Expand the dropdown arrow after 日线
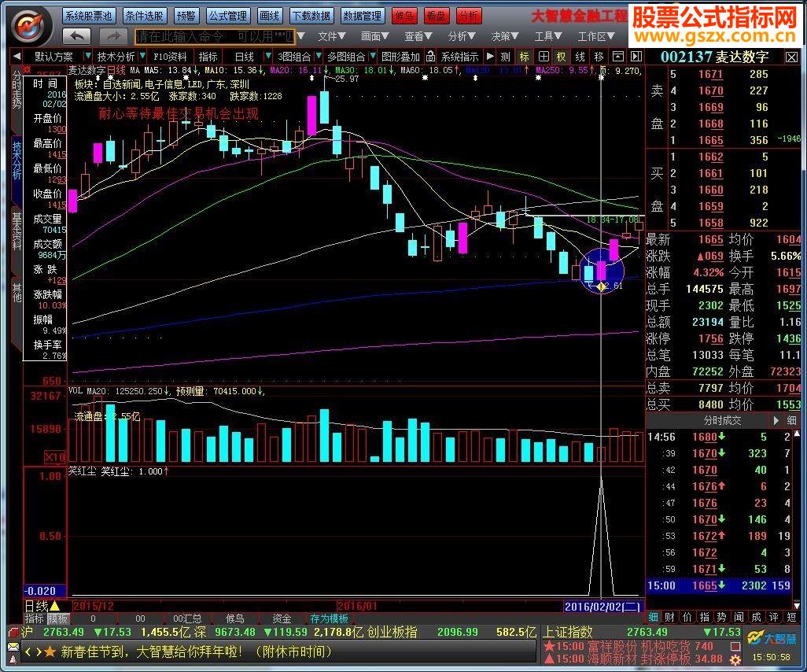Viewport: 807px width, 672px height. [x=267, y=56]
